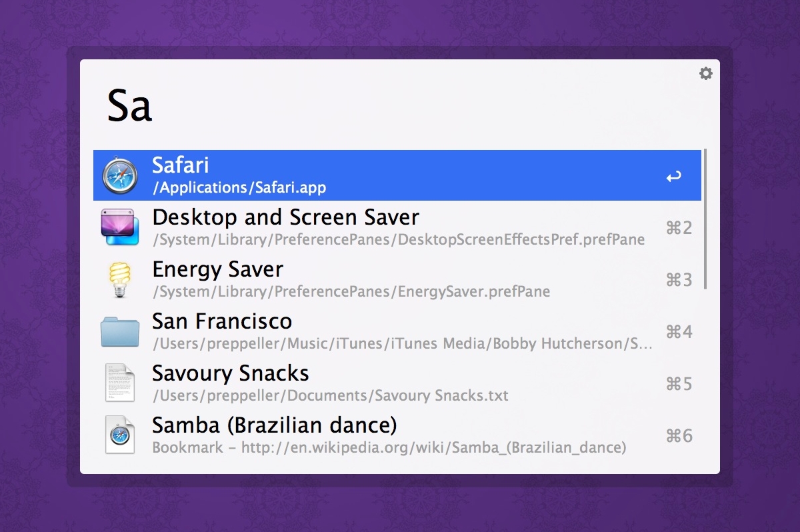Click the San Francisco folder icon

tap(120, 331)
